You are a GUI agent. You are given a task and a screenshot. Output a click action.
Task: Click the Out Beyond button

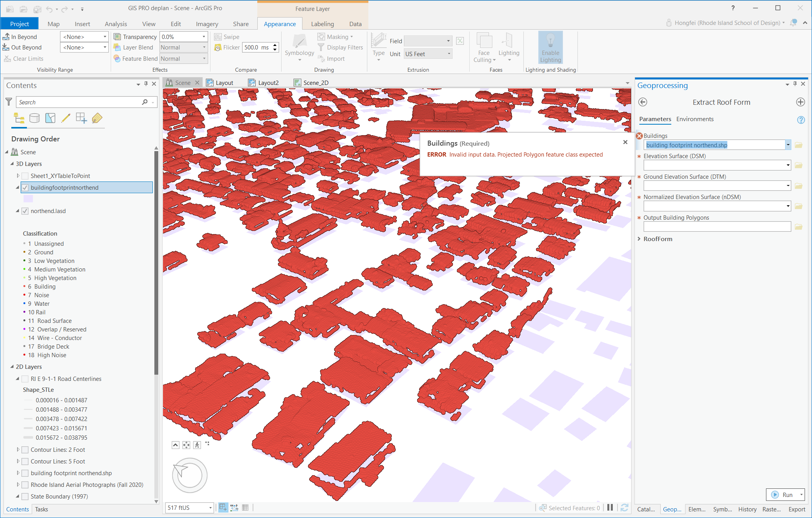(22, 47)
